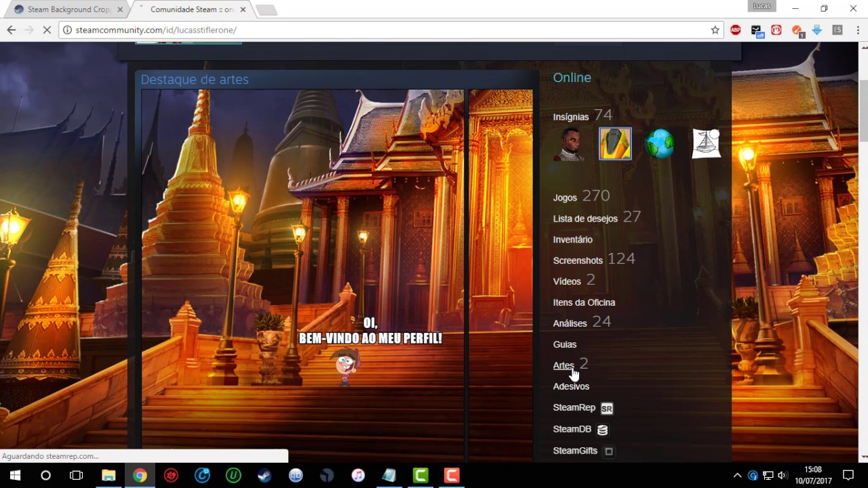
Task: Click the address bar URL
Action: coord(156,30)
